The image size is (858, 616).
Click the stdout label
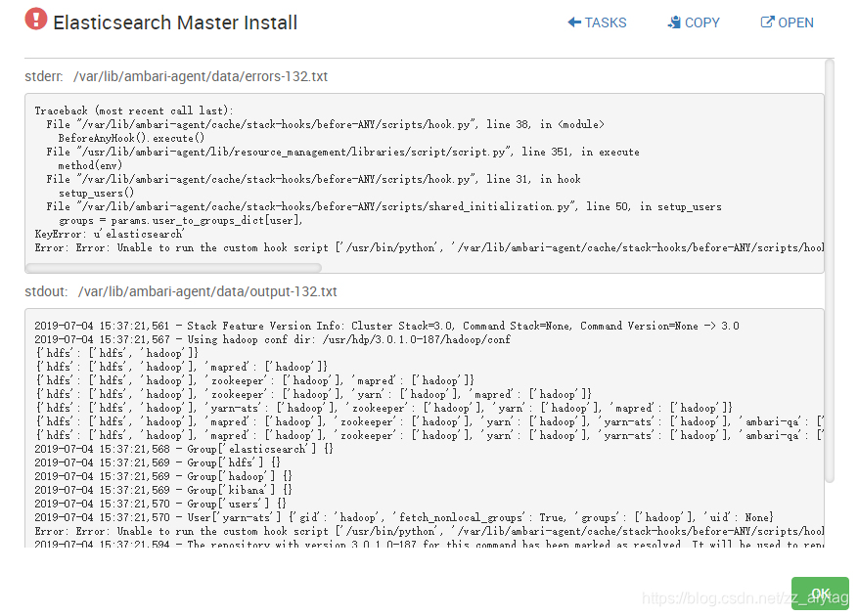pyautogui.click(x=46, y=291)
